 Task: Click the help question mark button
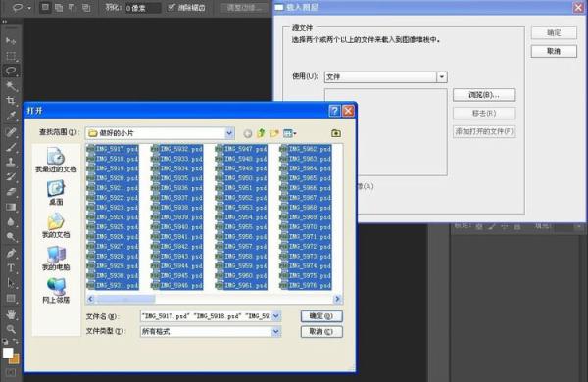tap(334, 111)
